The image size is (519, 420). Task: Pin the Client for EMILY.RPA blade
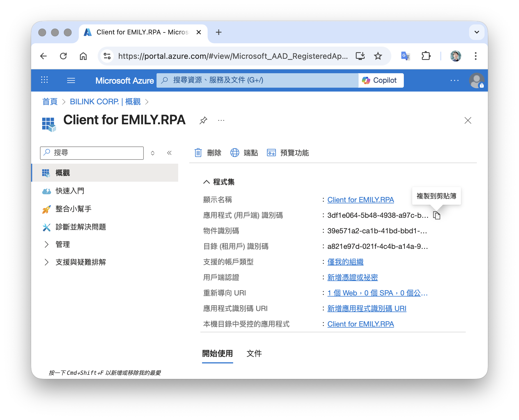tap(203, 120)
